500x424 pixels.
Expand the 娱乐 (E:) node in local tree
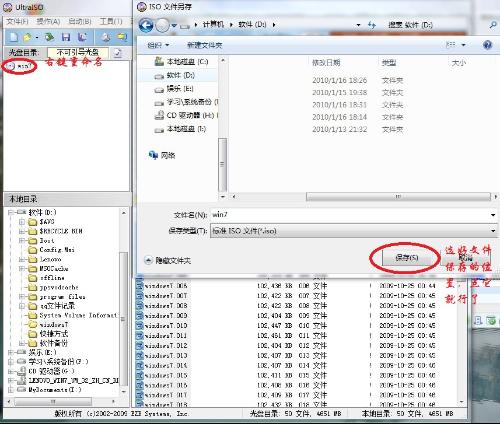[11, 352]
